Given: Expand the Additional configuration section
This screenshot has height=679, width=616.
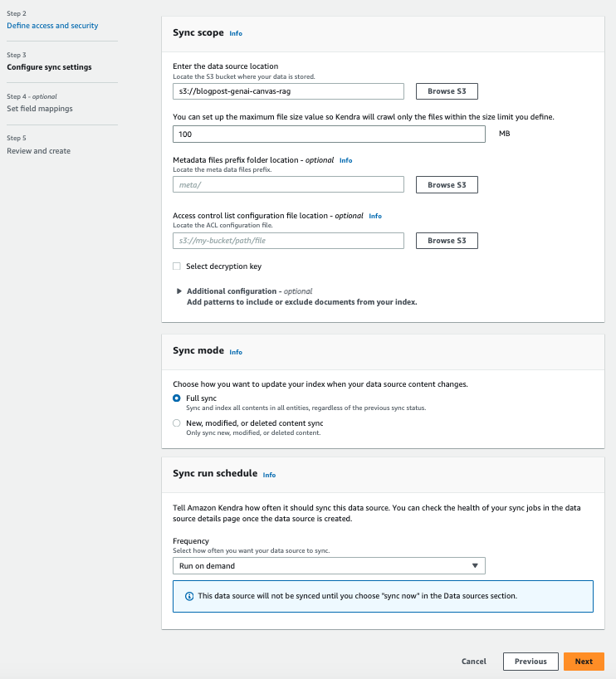Looking at the screenshot, I should click(179, 291).
